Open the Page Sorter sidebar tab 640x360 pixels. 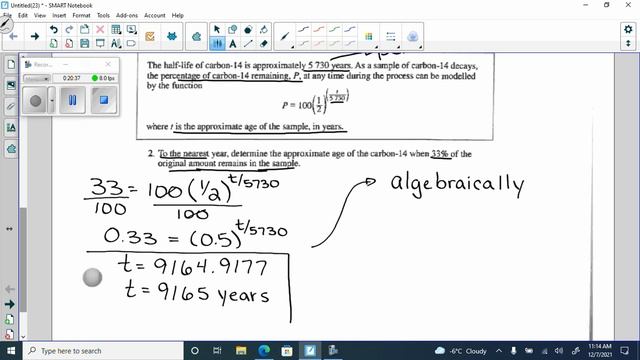point(11,64)
